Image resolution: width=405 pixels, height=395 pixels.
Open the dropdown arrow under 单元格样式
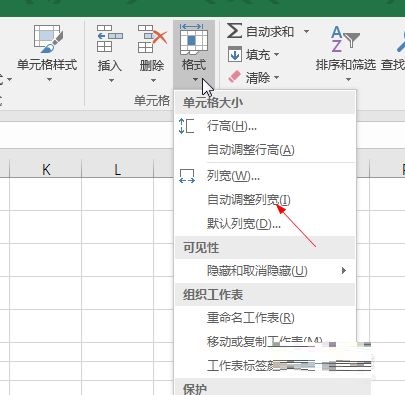click(x=49, y=80)
